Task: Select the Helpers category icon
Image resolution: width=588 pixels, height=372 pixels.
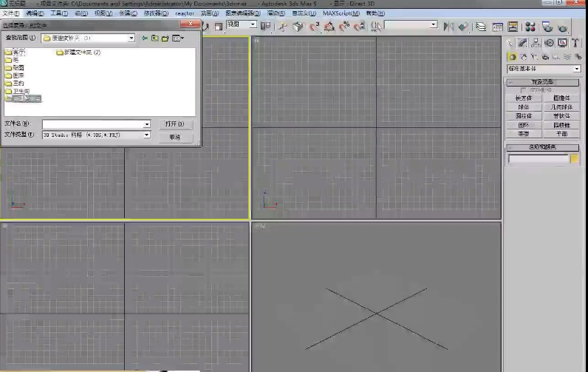Action: [556, 57]
